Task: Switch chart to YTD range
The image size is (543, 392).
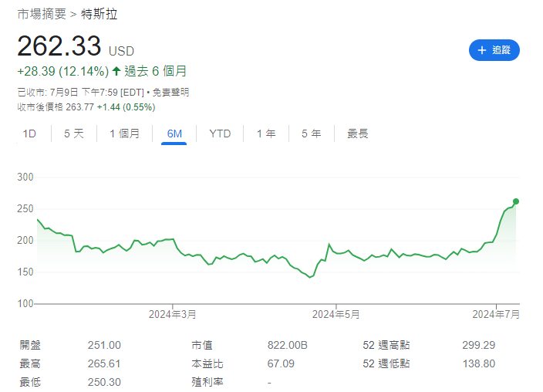Action: click(220, 133)
